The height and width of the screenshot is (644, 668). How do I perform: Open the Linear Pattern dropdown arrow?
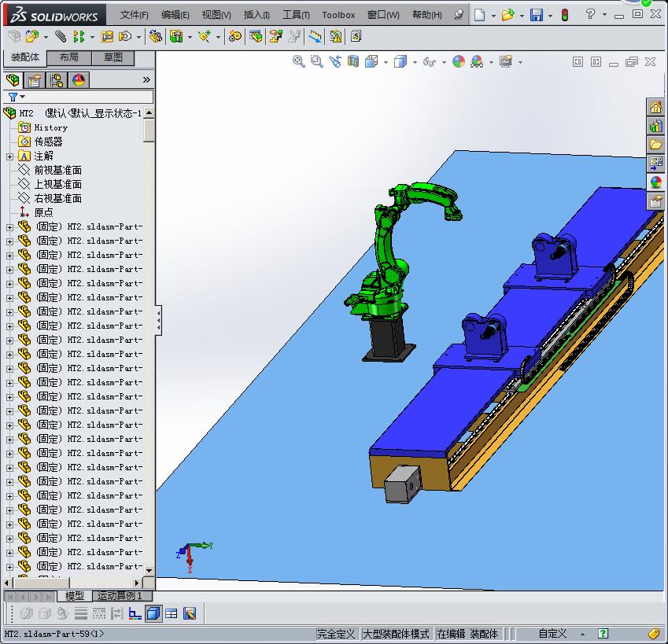click(x=92, y=37)
